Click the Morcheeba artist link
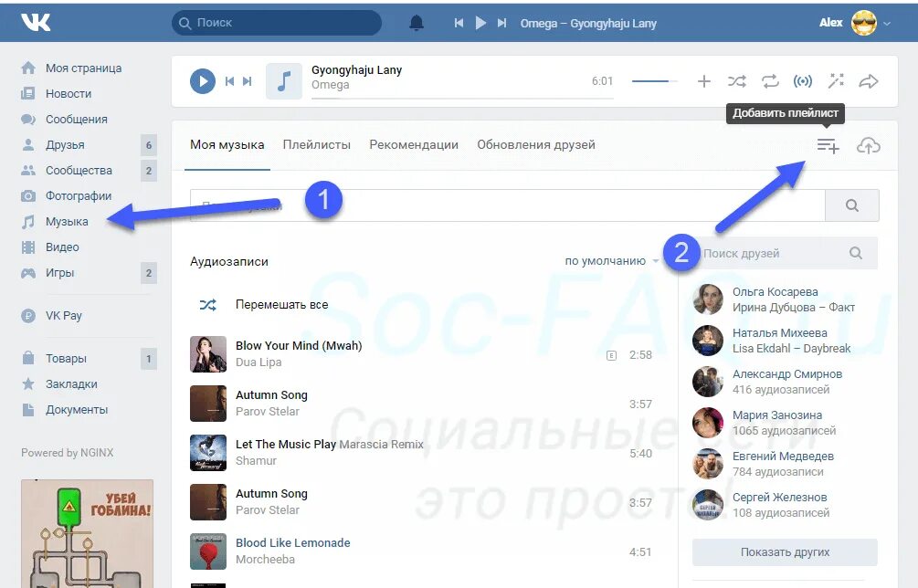 pos(265,560)
